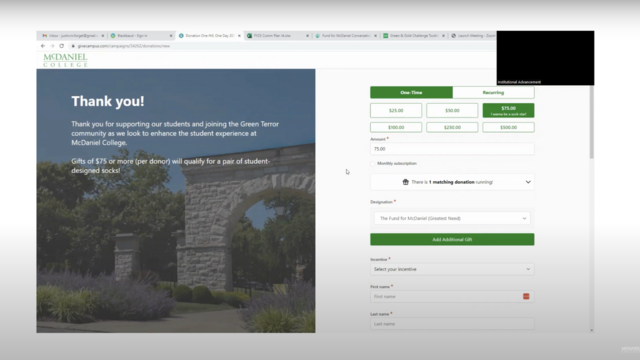Click the lock icon in address bar
Image resolution: width=640 pixels, height=360 pixels.
(73, 46)
